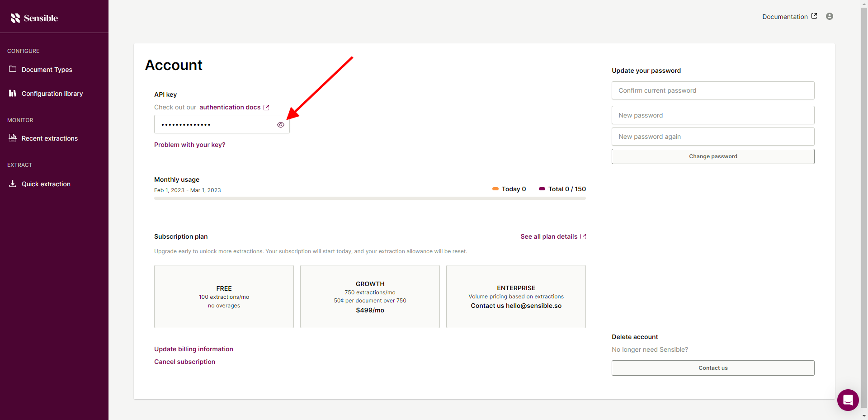Click the purple Total legend swatch
Viewport: 868px width, 420px height.
click(542, 189)
